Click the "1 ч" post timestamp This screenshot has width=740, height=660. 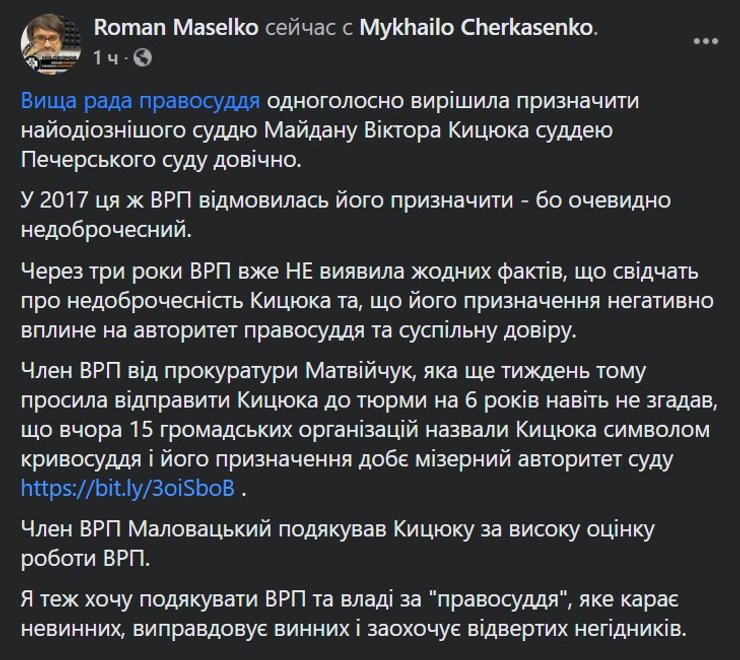[x=104, y=59]
